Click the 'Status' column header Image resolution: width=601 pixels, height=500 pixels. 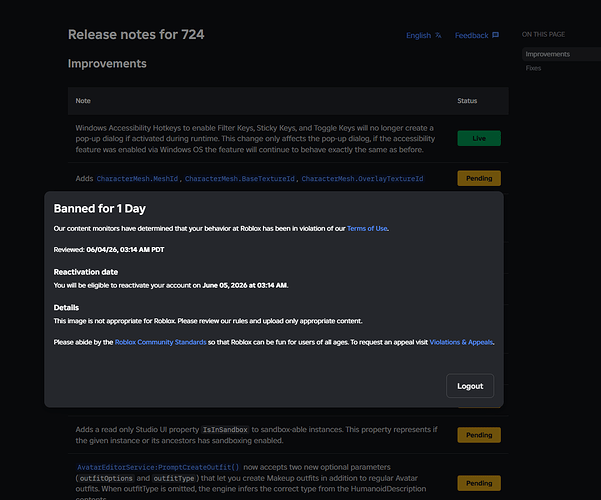coord(467,101)
